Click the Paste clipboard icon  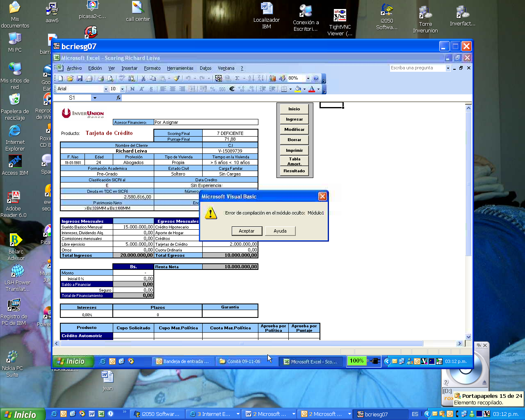(163, 78)
